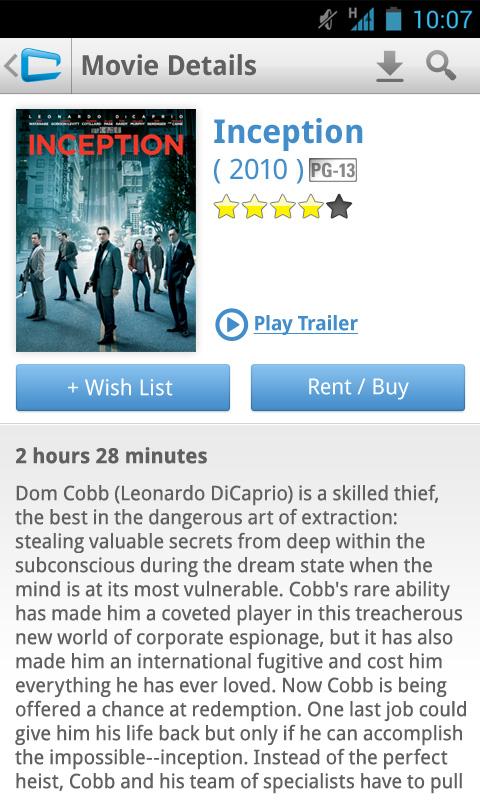Open downloads via the download arrow icon
This screenshot has width=480, height=800.
(x=390, y=66)
